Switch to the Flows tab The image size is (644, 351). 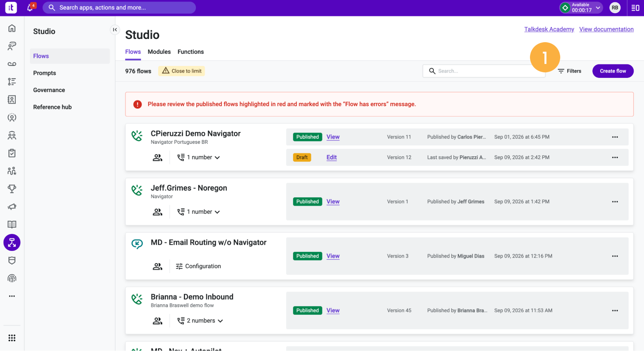point(133,52)
